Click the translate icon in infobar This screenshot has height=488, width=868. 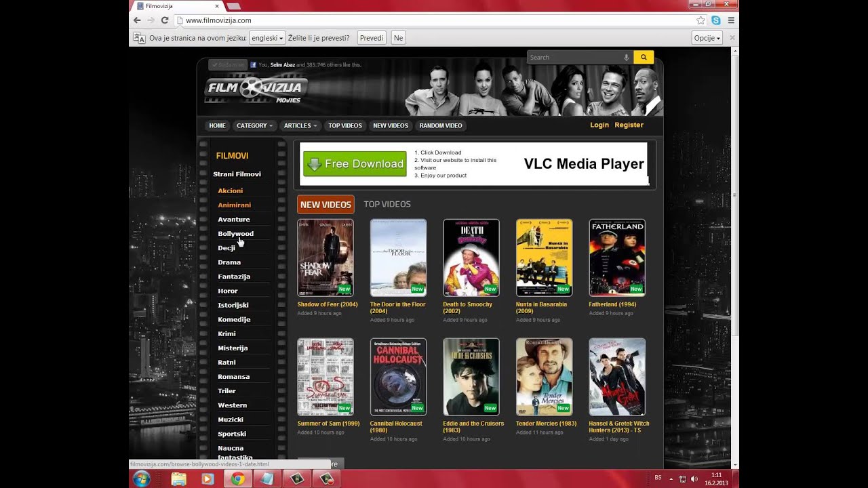tap(139, 38)
